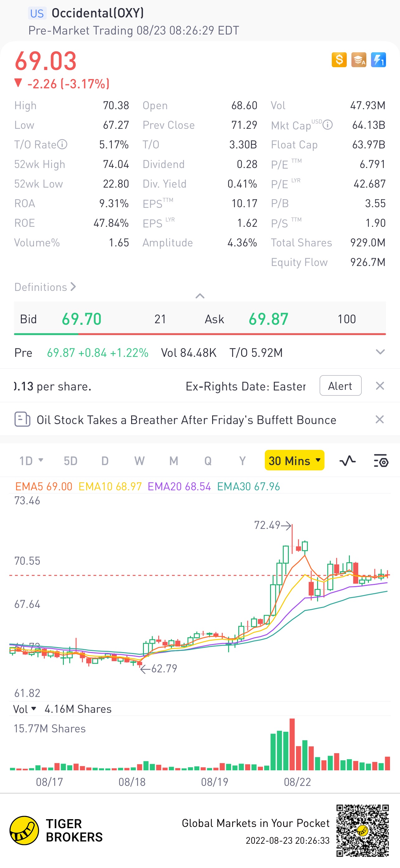Open the Definitions link
The width and height of the screenshot is (400, 868).
45,287
